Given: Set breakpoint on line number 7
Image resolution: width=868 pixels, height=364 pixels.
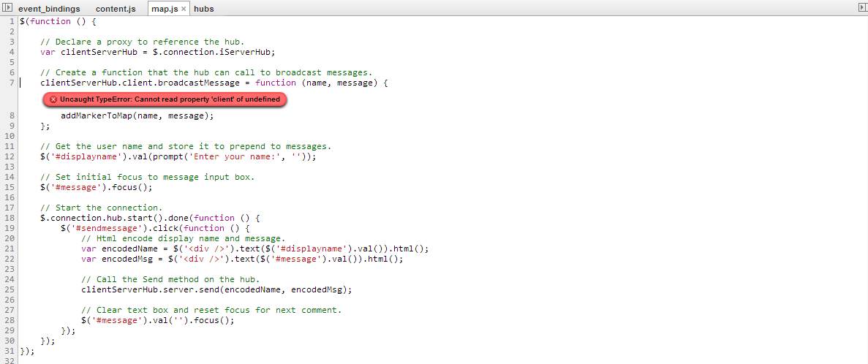Looking at the screenshot, I should [11, 83].
